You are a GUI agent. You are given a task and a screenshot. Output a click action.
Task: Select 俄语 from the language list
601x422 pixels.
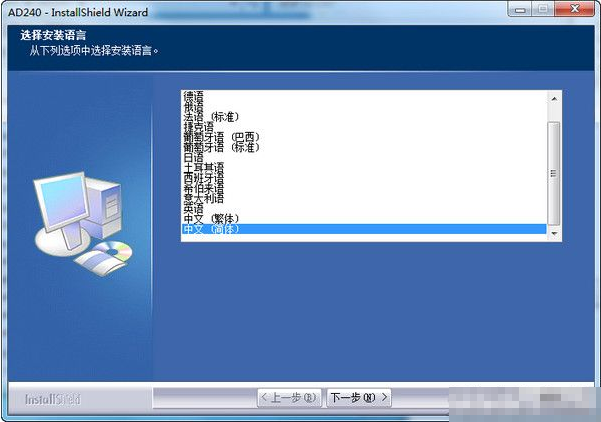[193, 106]
